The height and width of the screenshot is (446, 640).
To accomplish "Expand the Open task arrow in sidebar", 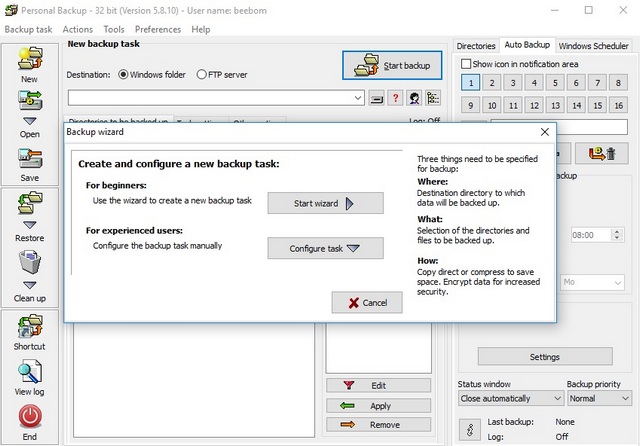I will tap(30, 121).
